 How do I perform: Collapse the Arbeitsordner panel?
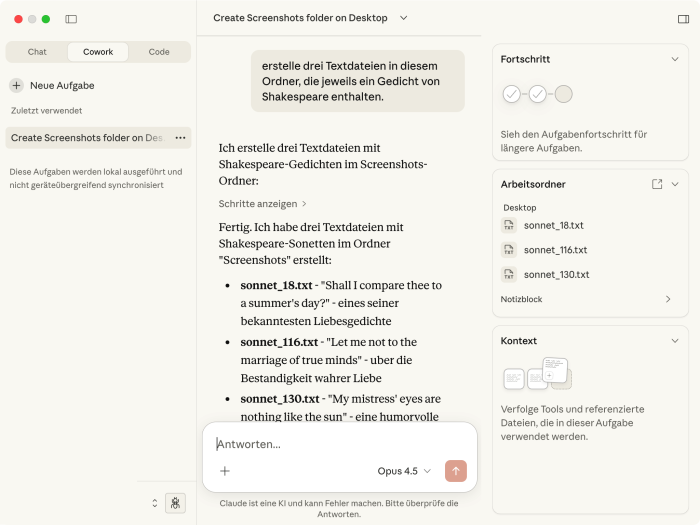[x=675, y=184]
